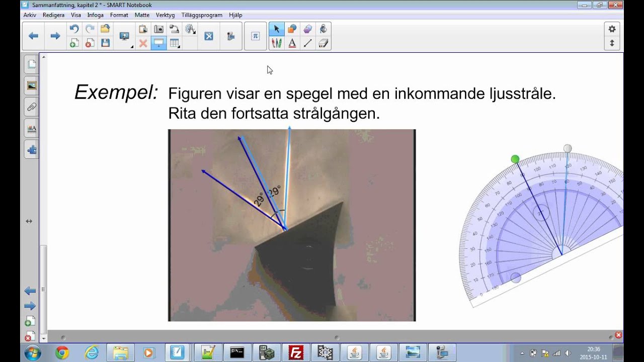Move toolbar using up-down arrow button
Image resolution: width=644 pixels, height=362 pixels.
tap(612, 43)
